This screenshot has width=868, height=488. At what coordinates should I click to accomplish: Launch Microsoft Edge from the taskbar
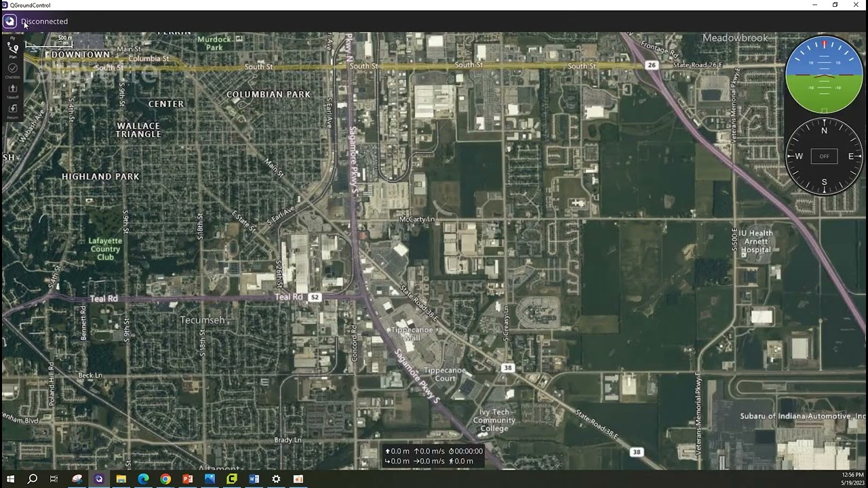143,479
